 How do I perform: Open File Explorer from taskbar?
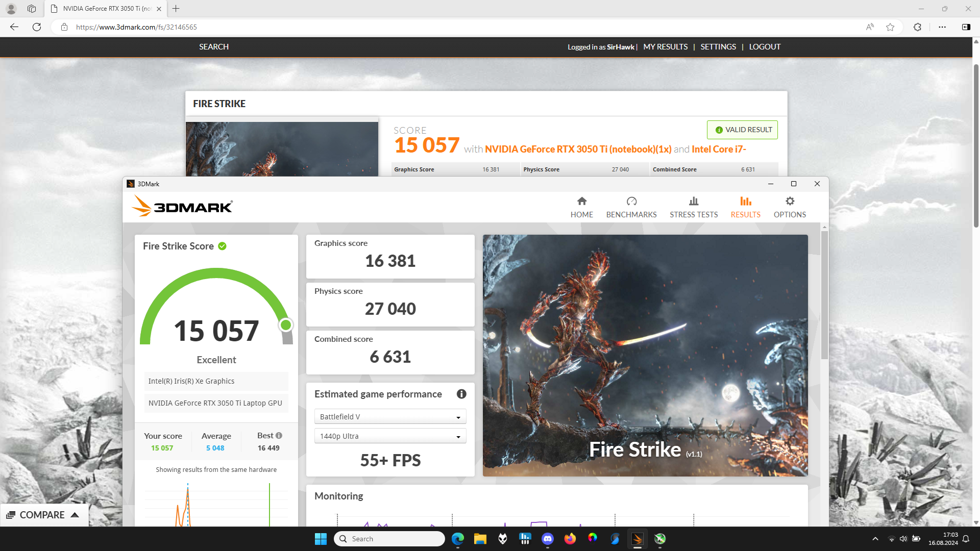click(x=480, y=539)
